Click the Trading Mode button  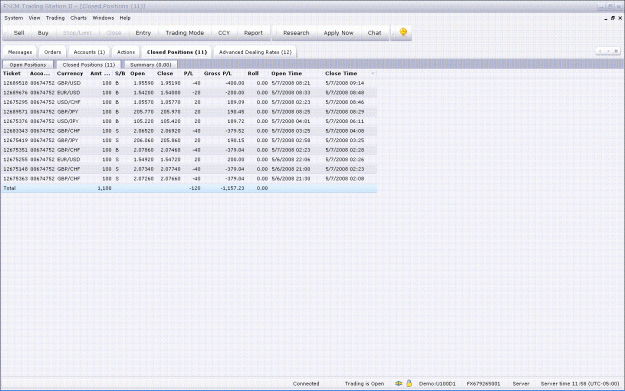185,33
